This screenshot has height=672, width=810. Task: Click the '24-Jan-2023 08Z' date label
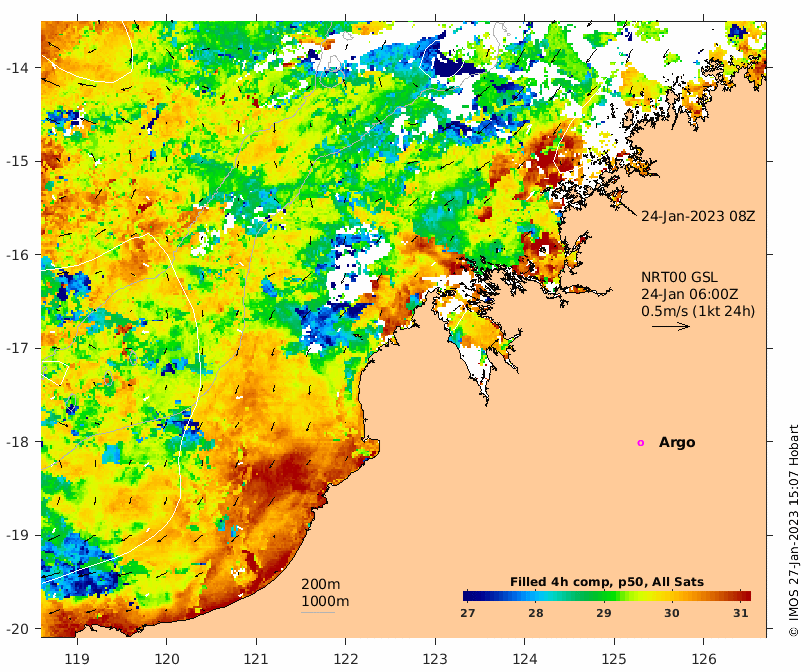coord(698,216)
